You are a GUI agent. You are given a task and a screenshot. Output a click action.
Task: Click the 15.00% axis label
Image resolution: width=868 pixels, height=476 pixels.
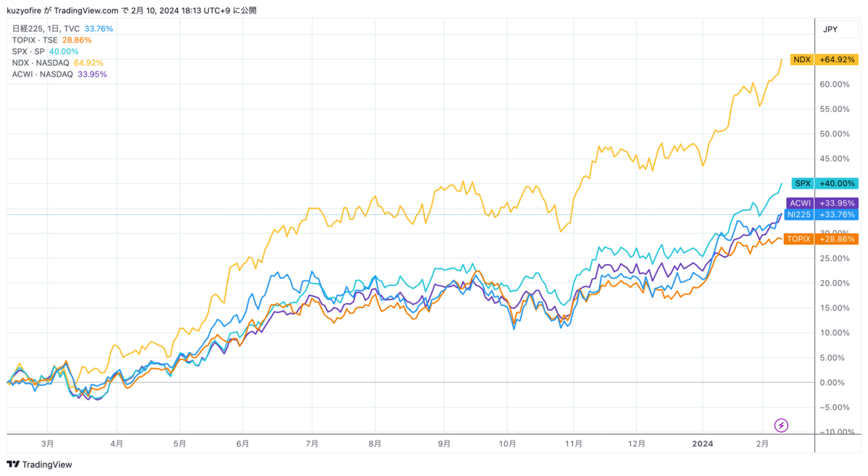(x=835, y=308)
